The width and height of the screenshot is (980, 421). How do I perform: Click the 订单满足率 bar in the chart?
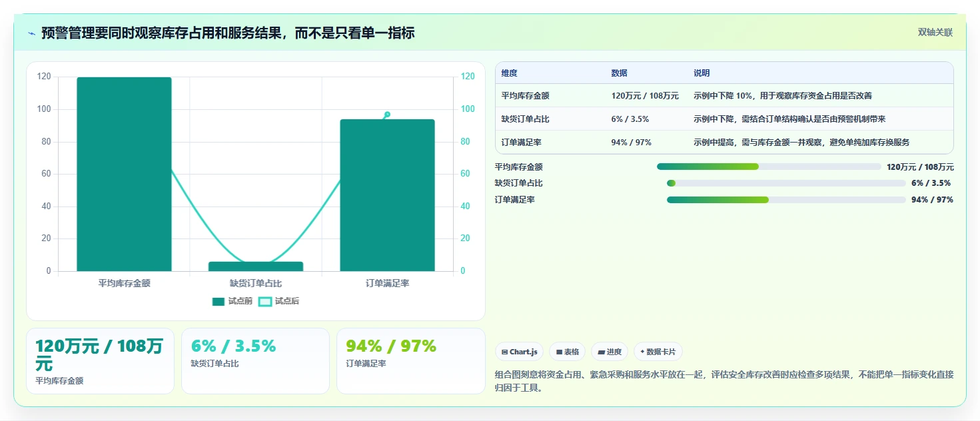[387, 195]
